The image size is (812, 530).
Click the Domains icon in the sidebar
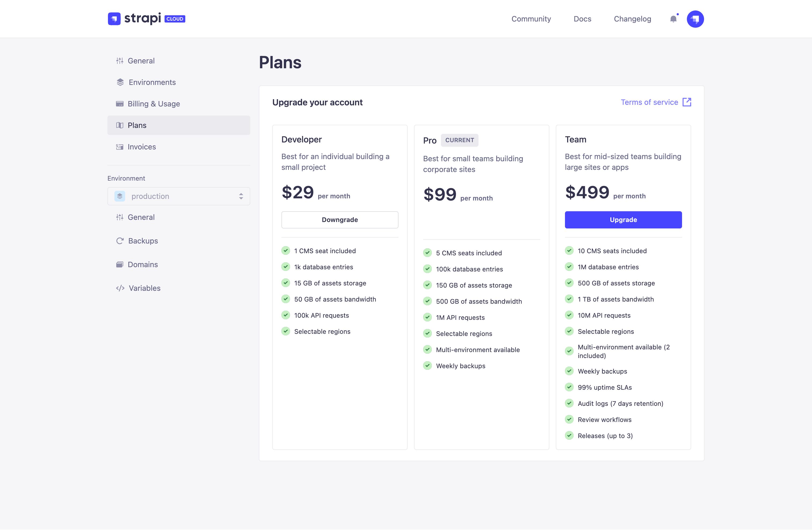119,264
